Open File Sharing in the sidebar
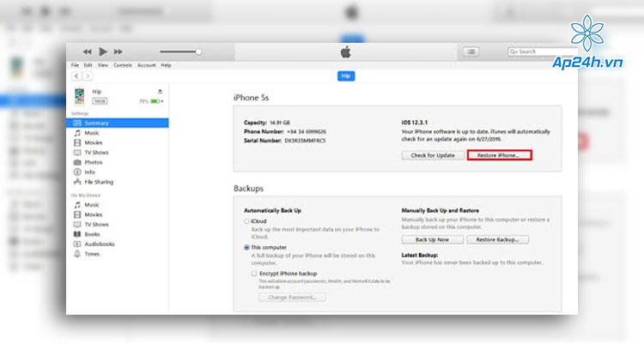Viewport: 644px width, 343px height. point(99,182)
